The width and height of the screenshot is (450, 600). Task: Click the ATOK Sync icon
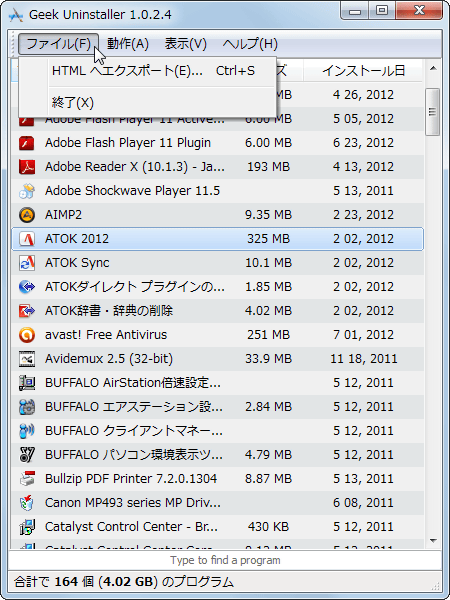click(x=27, y=263)
